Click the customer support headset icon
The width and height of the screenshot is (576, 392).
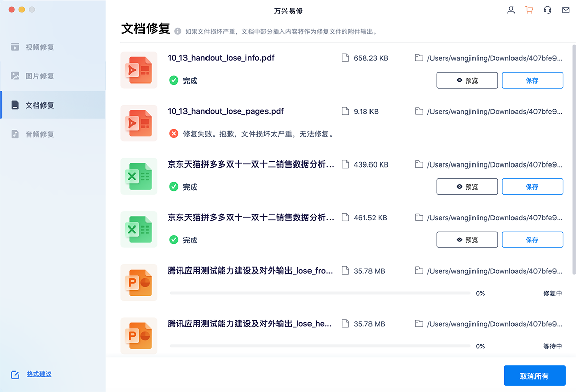click(547, 10)
